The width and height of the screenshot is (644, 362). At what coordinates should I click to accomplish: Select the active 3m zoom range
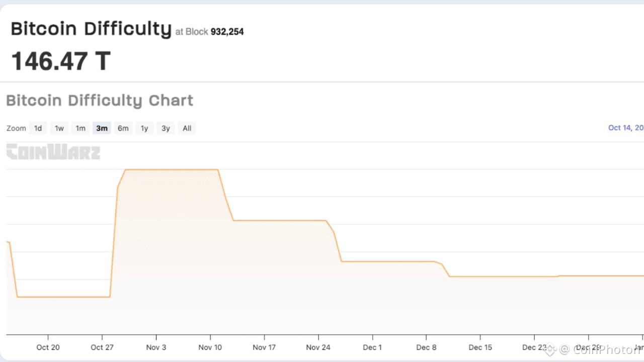point(102,128)
